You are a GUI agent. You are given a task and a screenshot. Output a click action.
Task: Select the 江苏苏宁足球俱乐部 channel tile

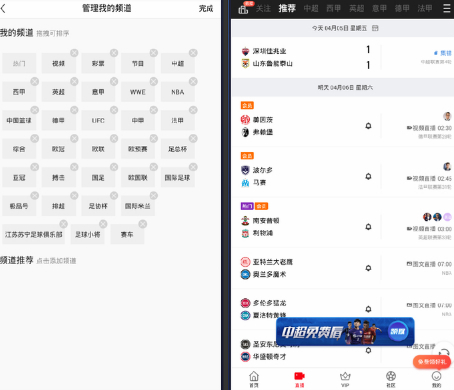click(34, 235)
